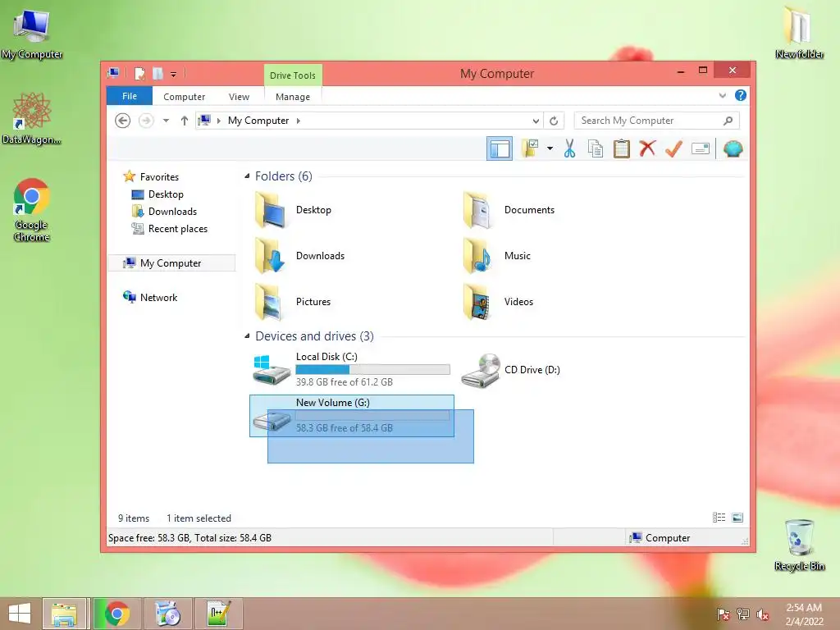
Task: Open Downloads under Favorites
Action: [172, 211]
